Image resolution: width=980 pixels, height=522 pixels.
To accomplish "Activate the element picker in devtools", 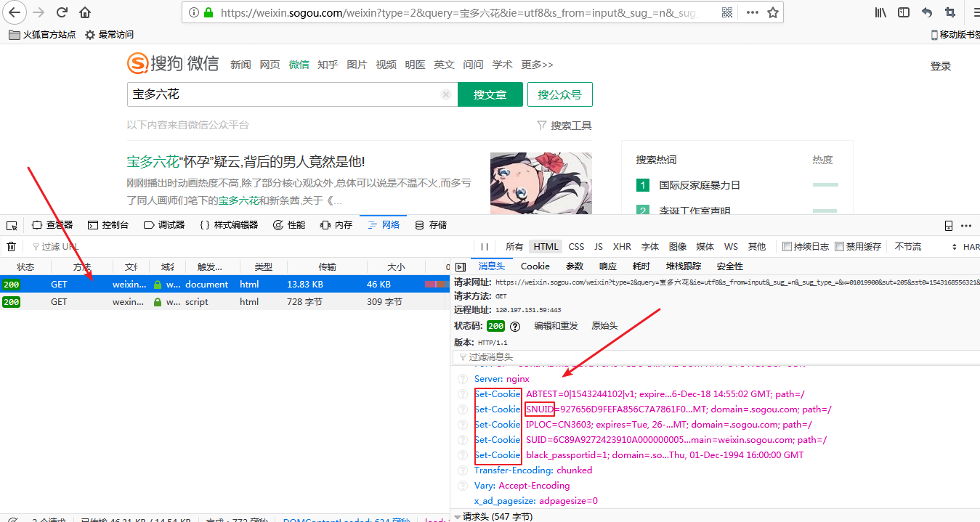I will pyautogui.click(x=12, y=225).
